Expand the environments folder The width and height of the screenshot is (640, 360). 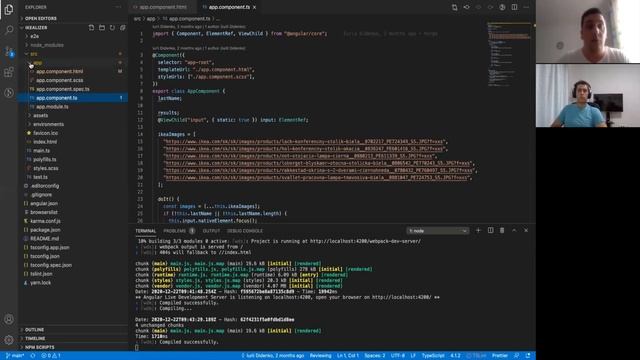[73, 124]
